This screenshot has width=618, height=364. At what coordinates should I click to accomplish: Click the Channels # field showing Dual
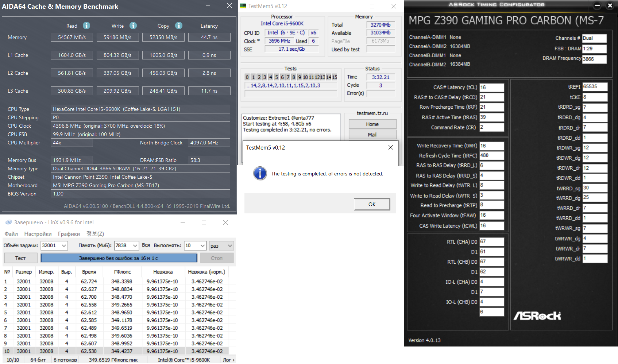[594, 38]
